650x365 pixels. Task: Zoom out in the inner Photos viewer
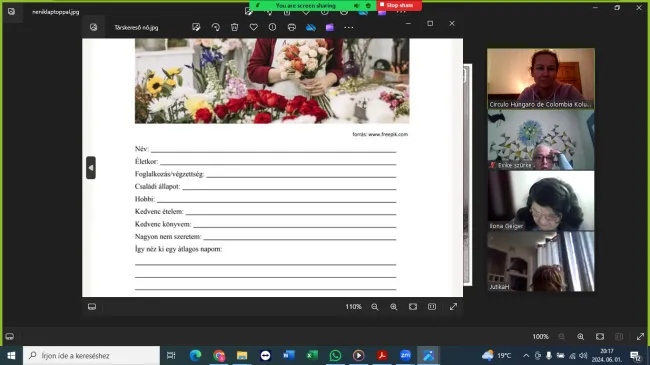pyautogui.click(x=375, y=307)
